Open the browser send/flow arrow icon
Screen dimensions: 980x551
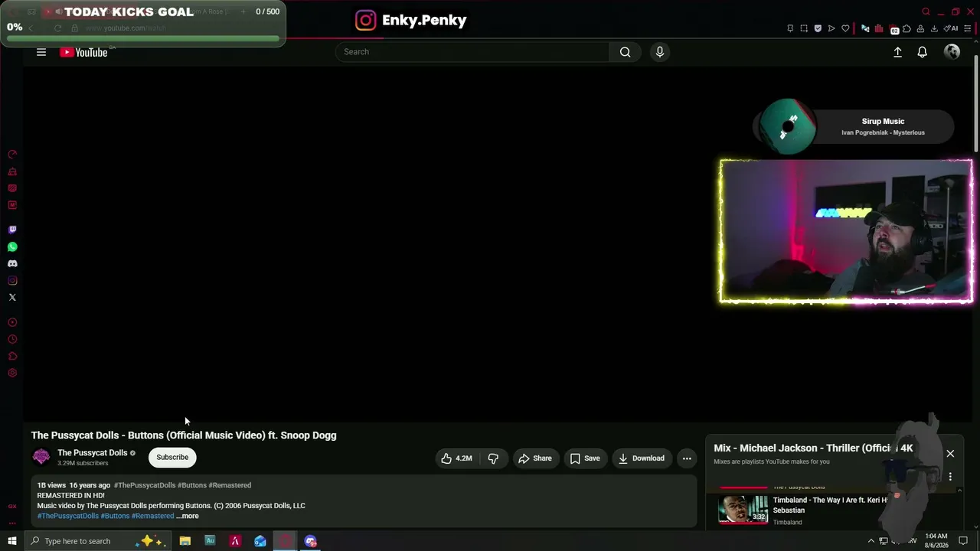[x=831, y=28]
